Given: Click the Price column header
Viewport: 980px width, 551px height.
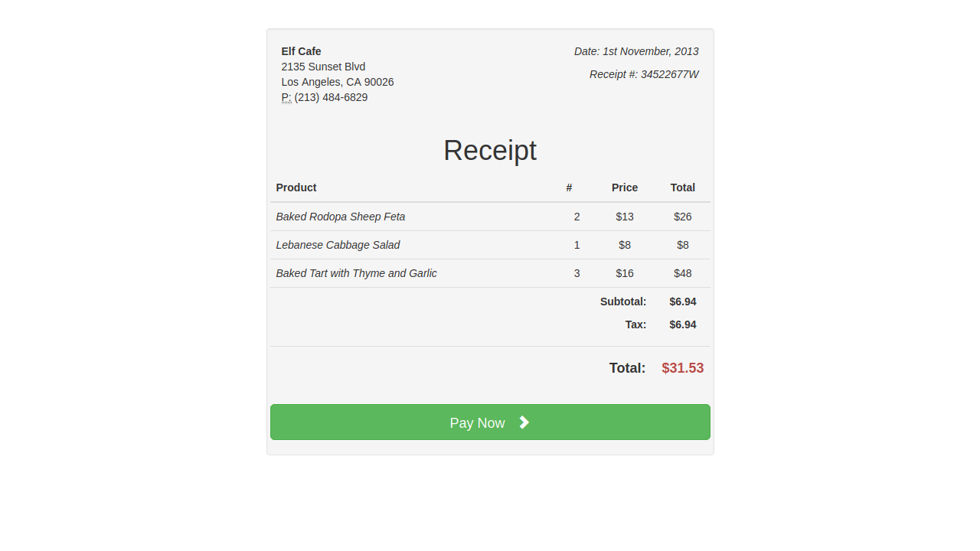Looking at the screenshot, I should click(625, 187).
